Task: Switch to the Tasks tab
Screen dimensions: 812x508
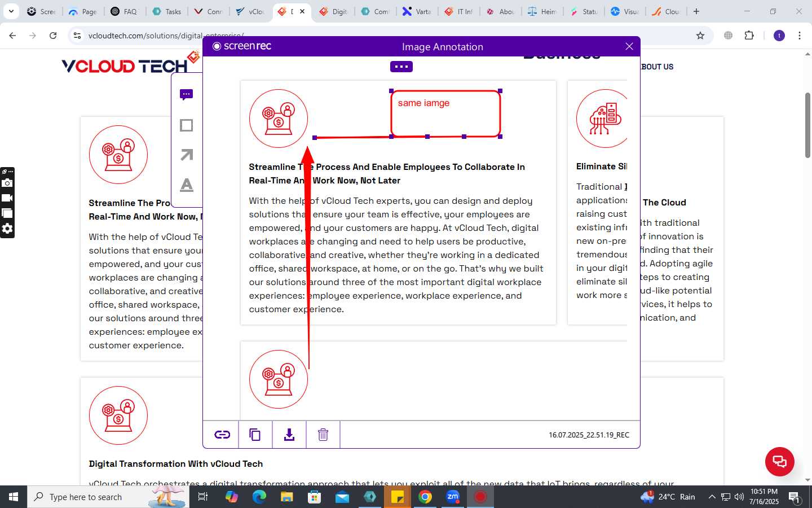Action: pyautogui.click(x=167, y=11)
